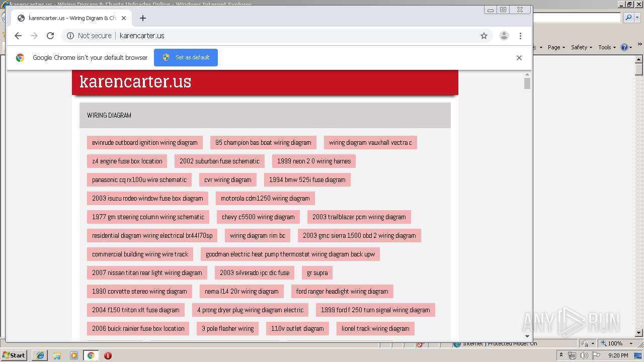This screenshot has height=362, width=644.
Task: Open nema l14 20r wiring diagram
Action: 242,292
